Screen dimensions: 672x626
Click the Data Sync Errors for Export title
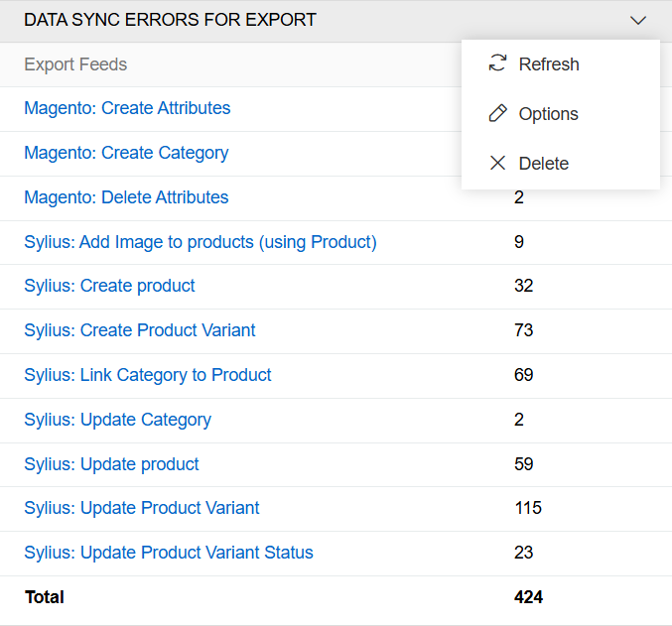click(x=170, y=20)
